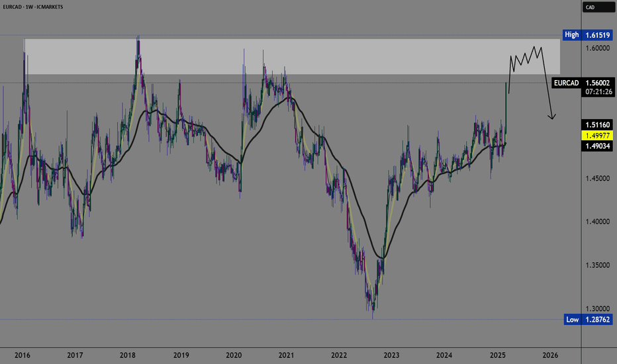The image size is (617, 364).
Task: Click the 2021 label on time axis
Action: click(286, 355)
